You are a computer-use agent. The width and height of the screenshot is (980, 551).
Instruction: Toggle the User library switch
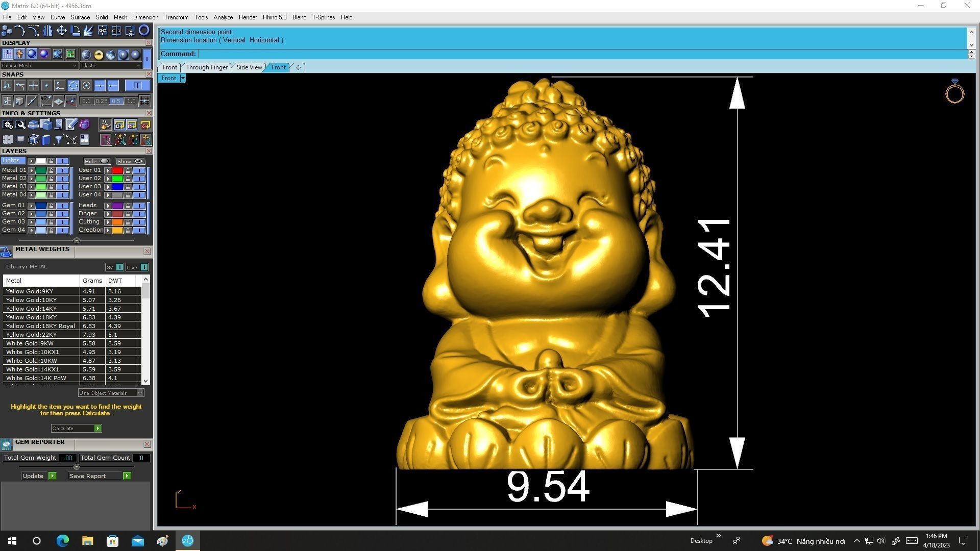pyautogui.click(x=144, y=267)
